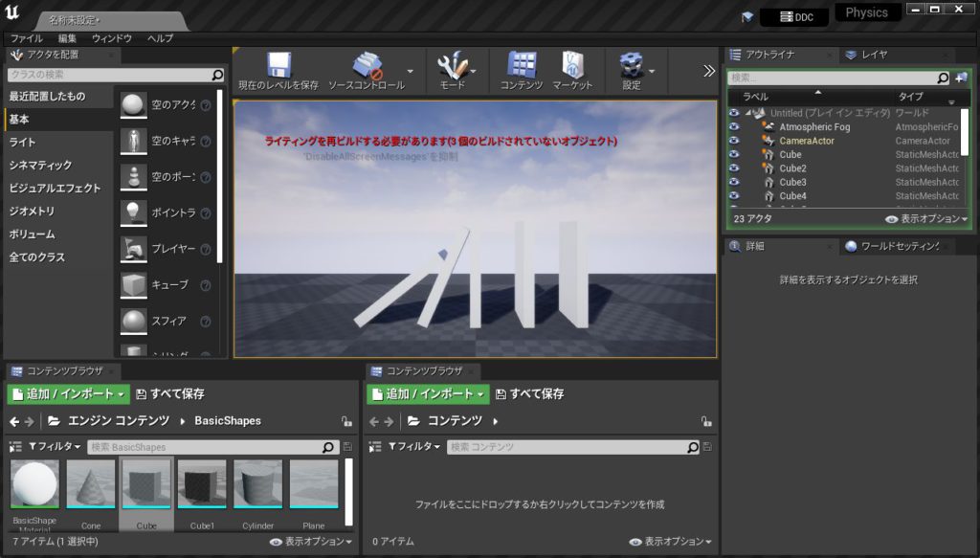
Task: Click the Physics project label
Action: click(x=867, y=12)
